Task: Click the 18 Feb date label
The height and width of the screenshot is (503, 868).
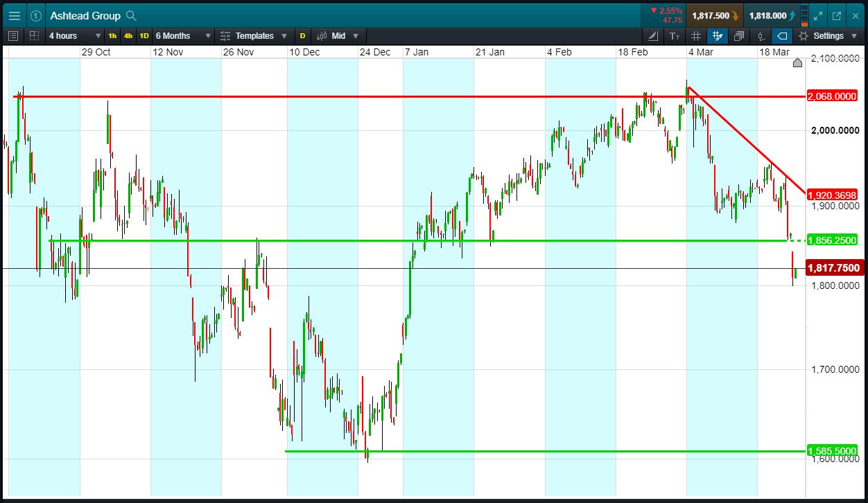Action: [x=633, y=52]
